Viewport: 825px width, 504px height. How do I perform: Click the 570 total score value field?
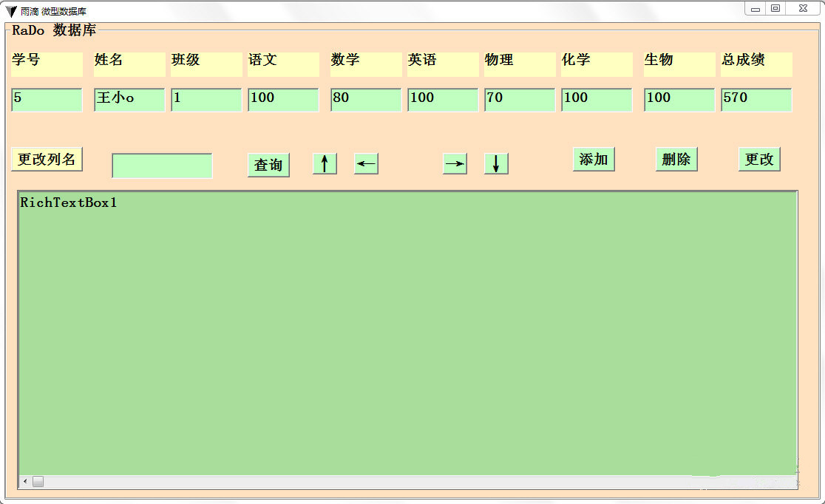pyautogui.click(x=756, y=99)
